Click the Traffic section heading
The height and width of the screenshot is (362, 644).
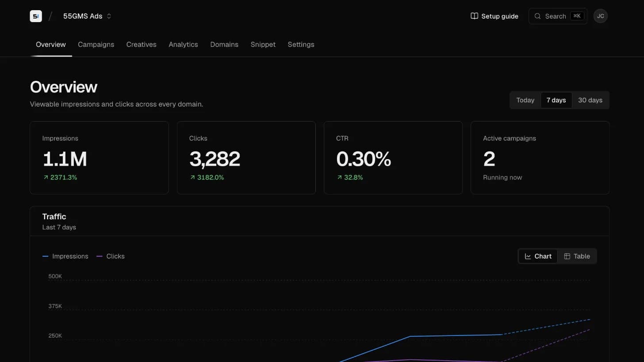pos(54,217)
